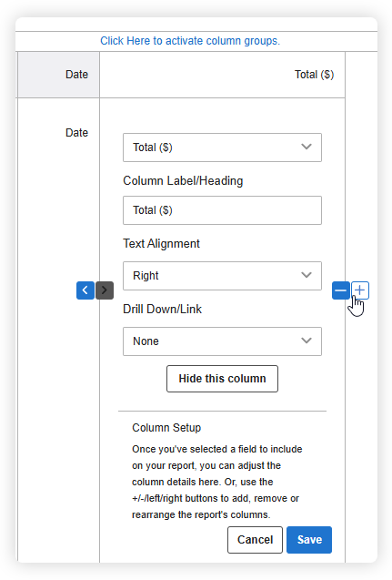Select the Text Alignment label
This screenshot has width=392, height=580.
click(161, 243)
